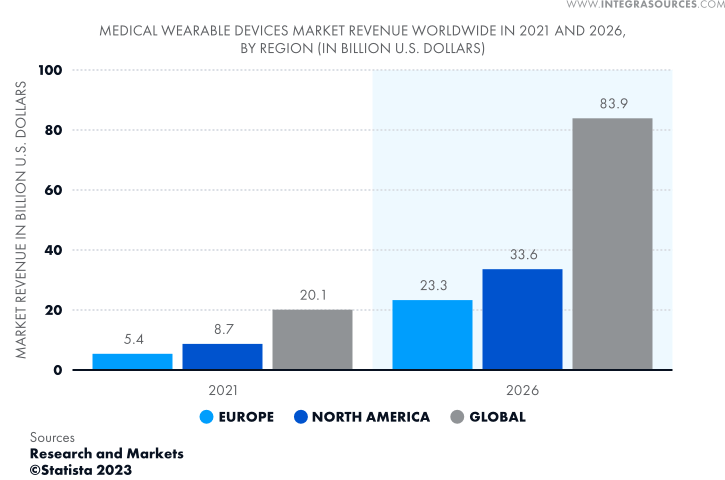The height and width of the screenshot is (480, 725).
Task: Open the www.integrasources.com link
Action: coord(645,6)
